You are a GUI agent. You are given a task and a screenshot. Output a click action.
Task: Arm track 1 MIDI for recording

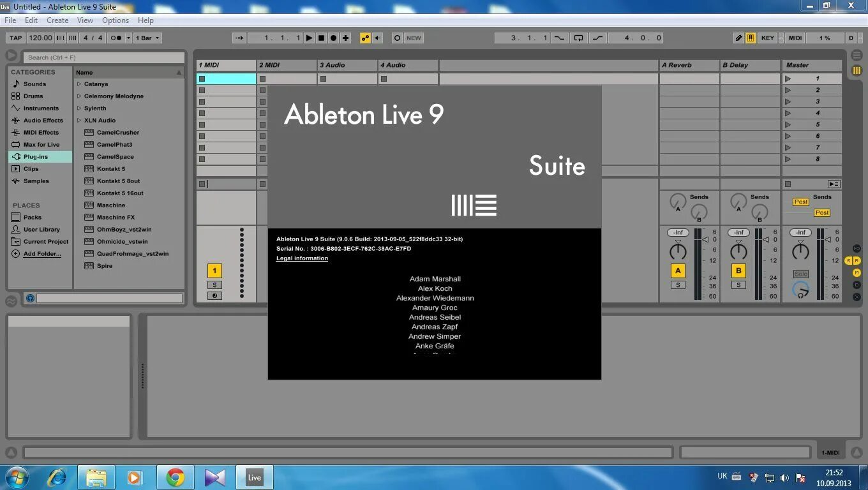click(x=214, y=295)
